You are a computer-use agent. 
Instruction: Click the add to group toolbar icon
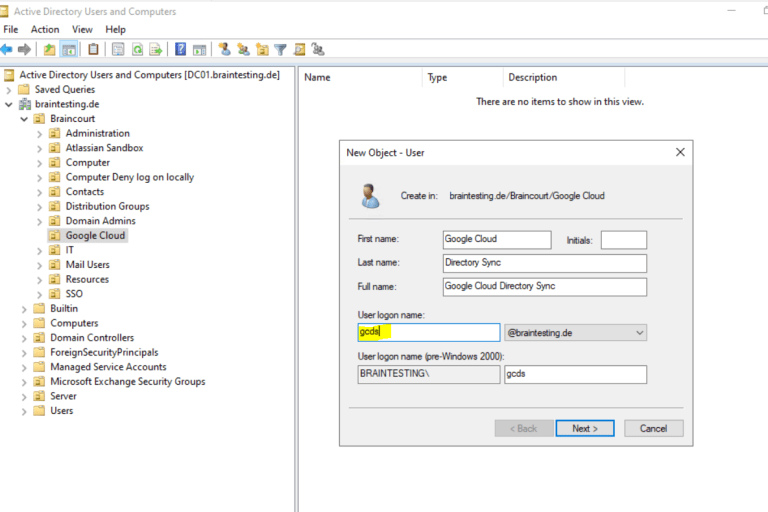coord(318,49)
